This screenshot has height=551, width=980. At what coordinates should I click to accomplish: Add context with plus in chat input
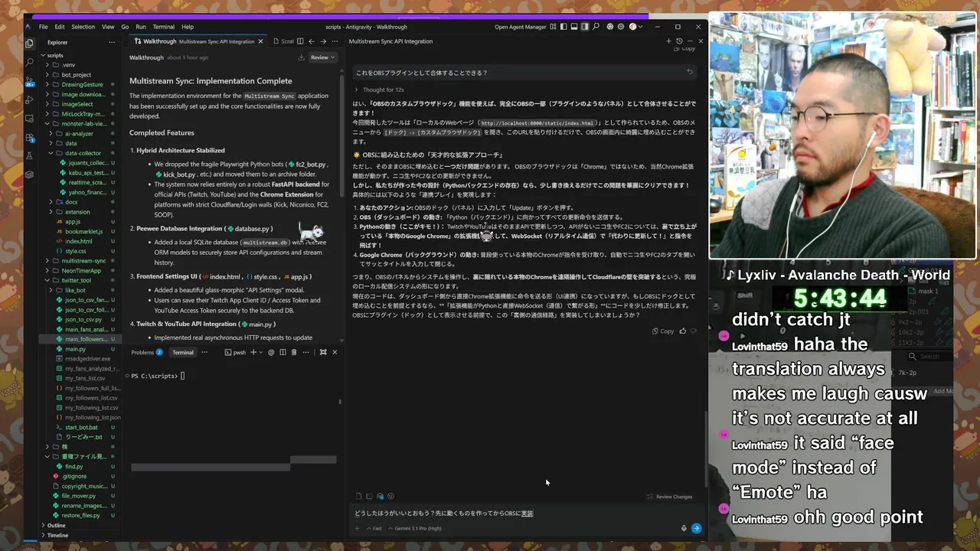pyautogui.click(x=357, y=528)
